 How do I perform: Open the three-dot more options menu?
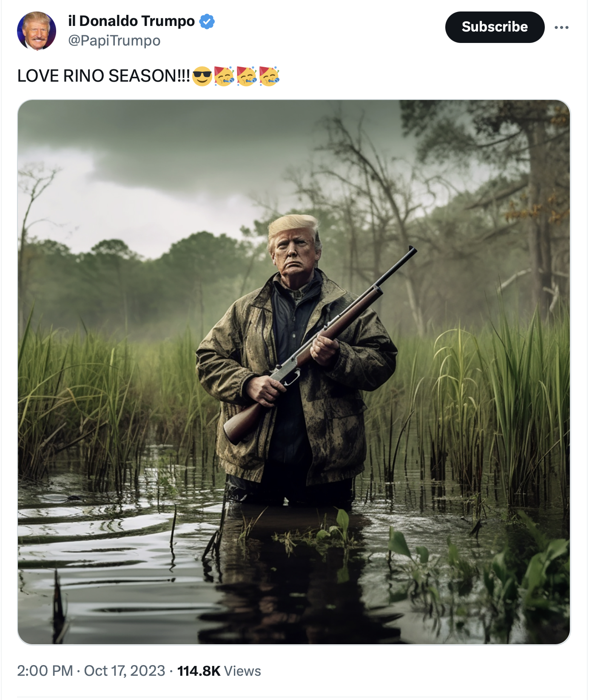tap(561, 27)
